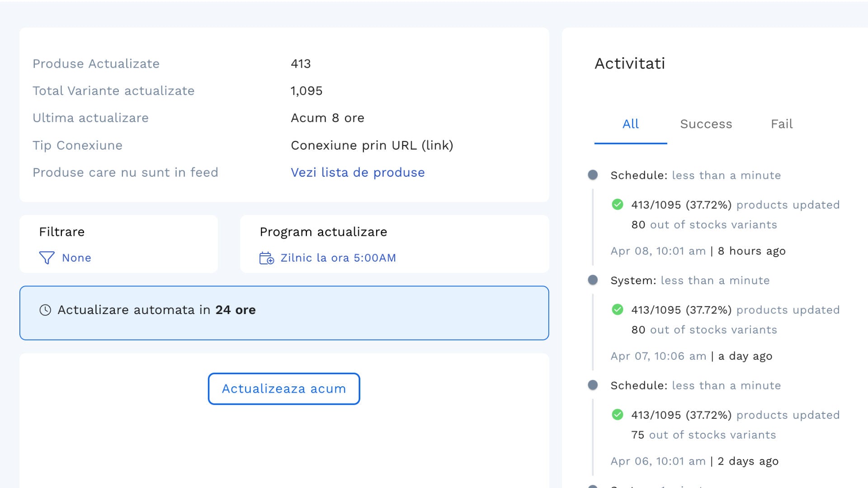Click the 75 out of stocks variants text
Screen dimensions: 868x488
(703, 435)
